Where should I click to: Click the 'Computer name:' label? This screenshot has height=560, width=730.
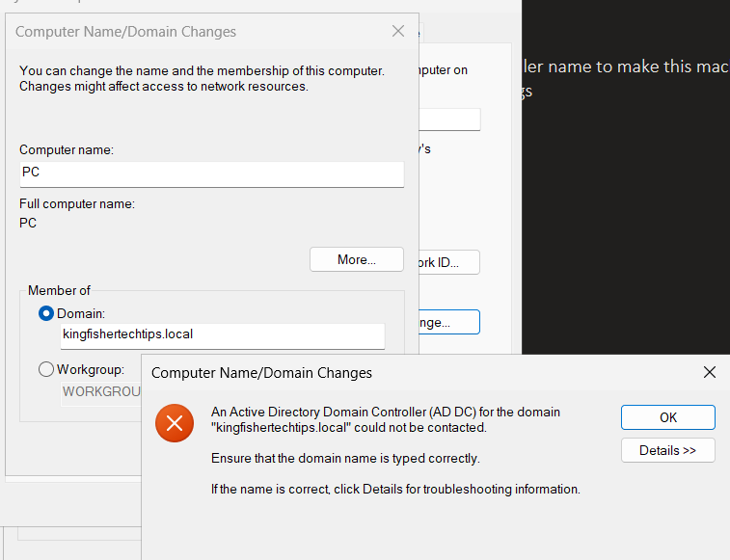tap(67, 150)
